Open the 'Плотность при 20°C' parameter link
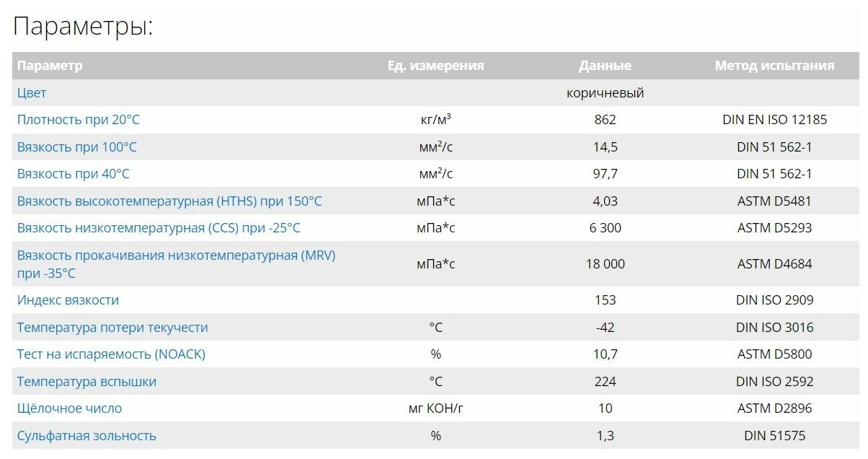This screenshot has width=868, height=459. (x=79, y=120)
